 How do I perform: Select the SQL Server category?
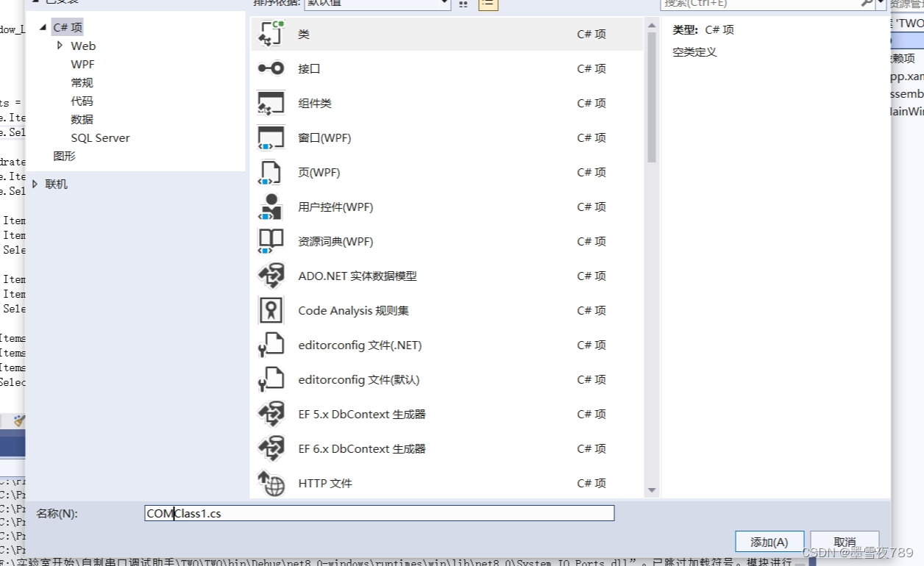pos(100,137)
